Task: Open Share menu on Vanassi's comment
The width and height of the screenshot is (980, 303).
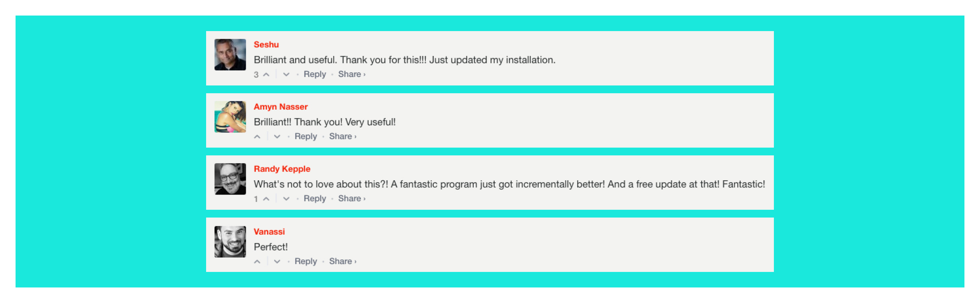Action: 342,261
